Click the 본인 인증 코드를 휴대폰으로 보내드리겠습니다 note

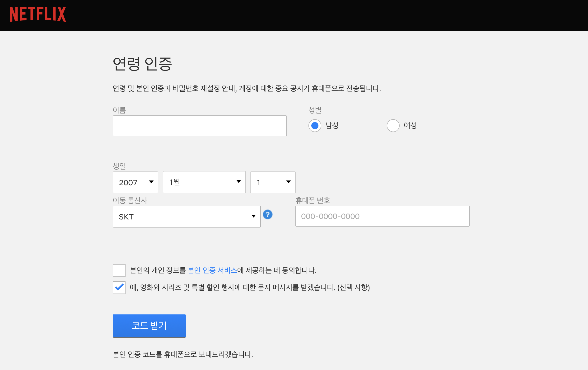point(183,354)
